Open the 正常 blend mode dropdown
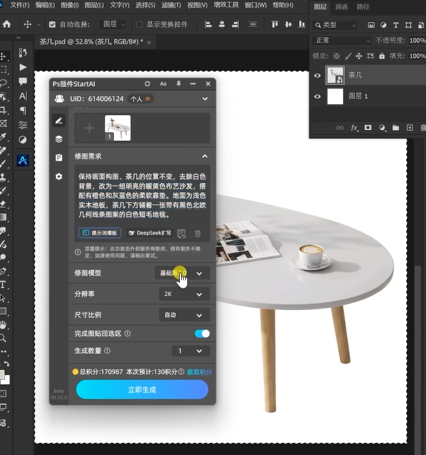 tap(342, 40)
